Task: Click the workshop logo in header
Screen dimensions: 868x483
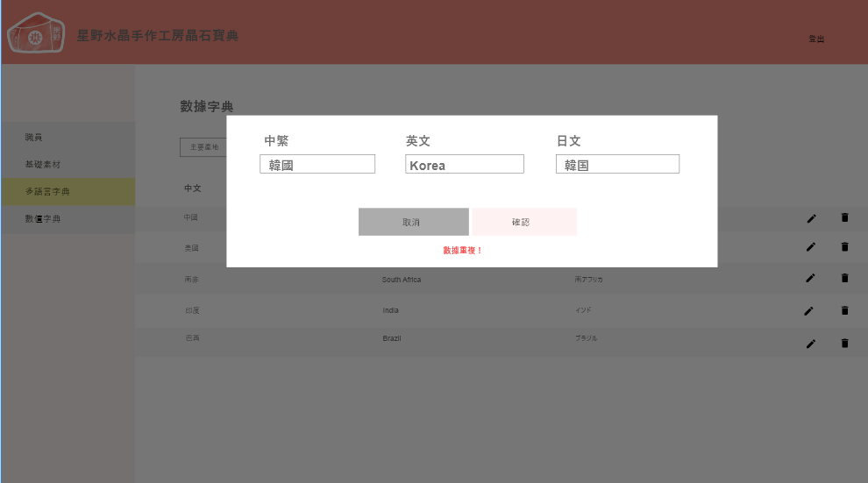Action: [x=35, y=35]
